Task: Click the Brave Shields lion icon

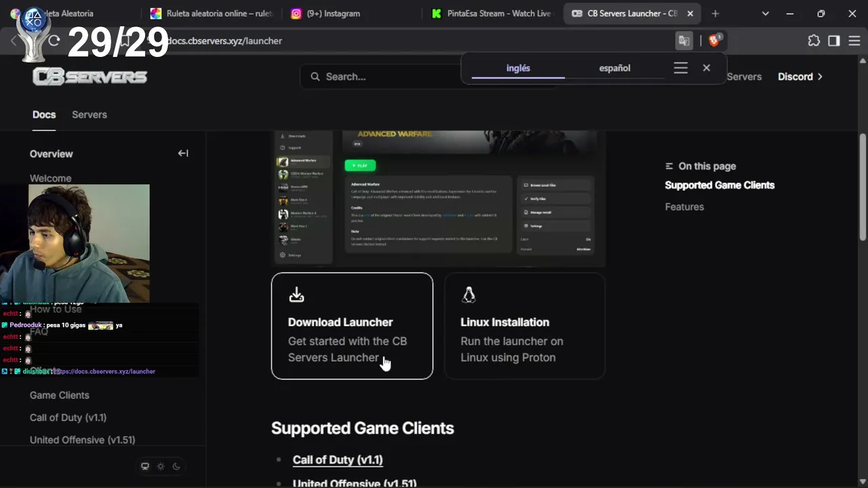Action: [713, 41]
